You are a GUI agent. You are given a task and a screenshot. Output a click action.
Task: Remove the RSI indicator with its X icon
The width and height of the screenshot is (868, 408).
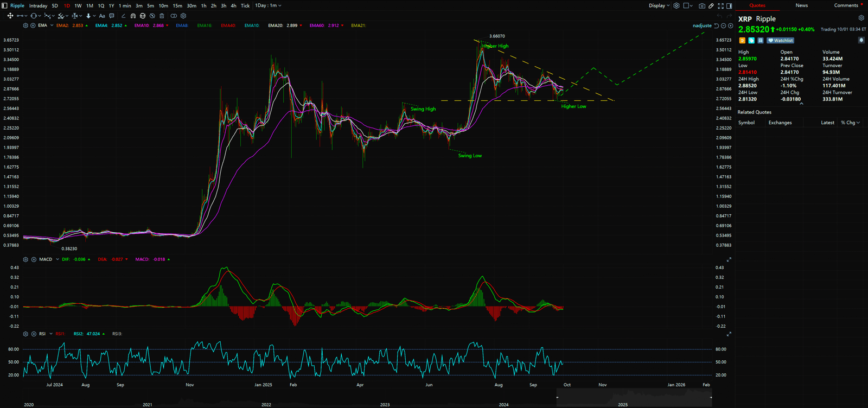[x=33, y=334]
